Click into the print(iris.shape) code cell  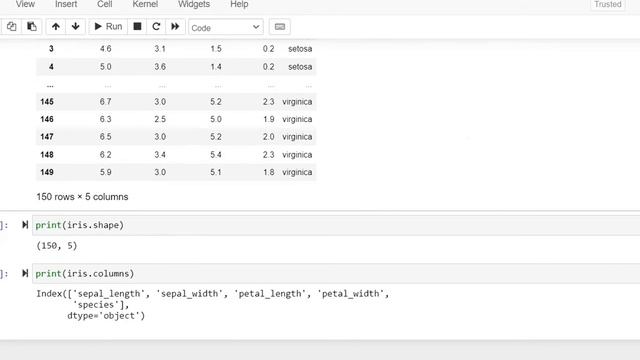(336, 225)
